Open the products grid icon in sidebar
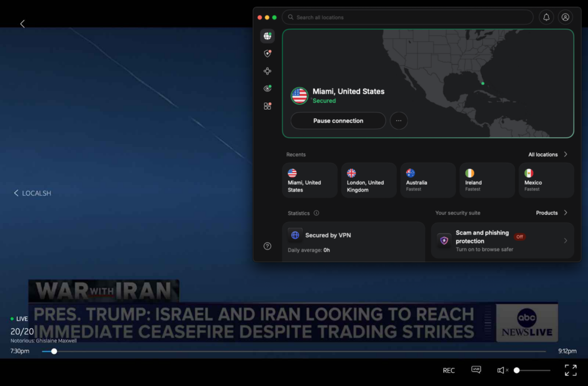The width and height of the screenshot is (588, 386). [268, 106]
